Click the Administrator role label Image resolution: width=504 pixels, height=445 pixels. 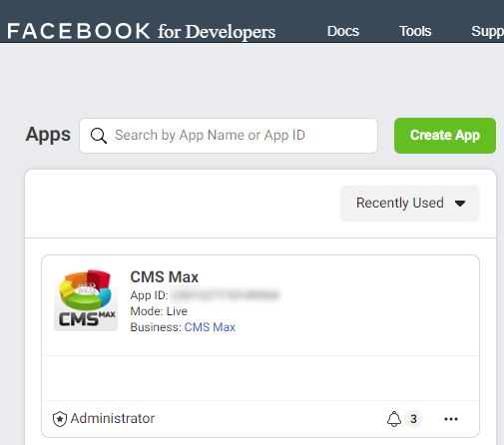pos(113,419)
